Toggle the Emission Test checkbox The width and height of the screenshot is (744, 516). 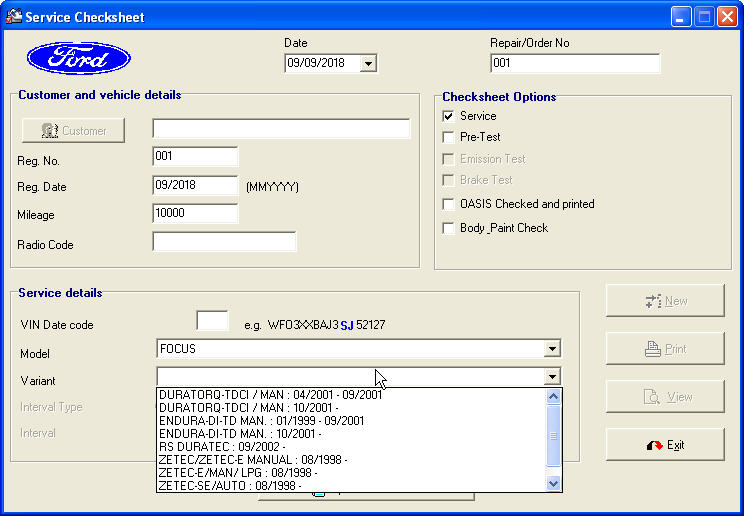tap(448, 159)
